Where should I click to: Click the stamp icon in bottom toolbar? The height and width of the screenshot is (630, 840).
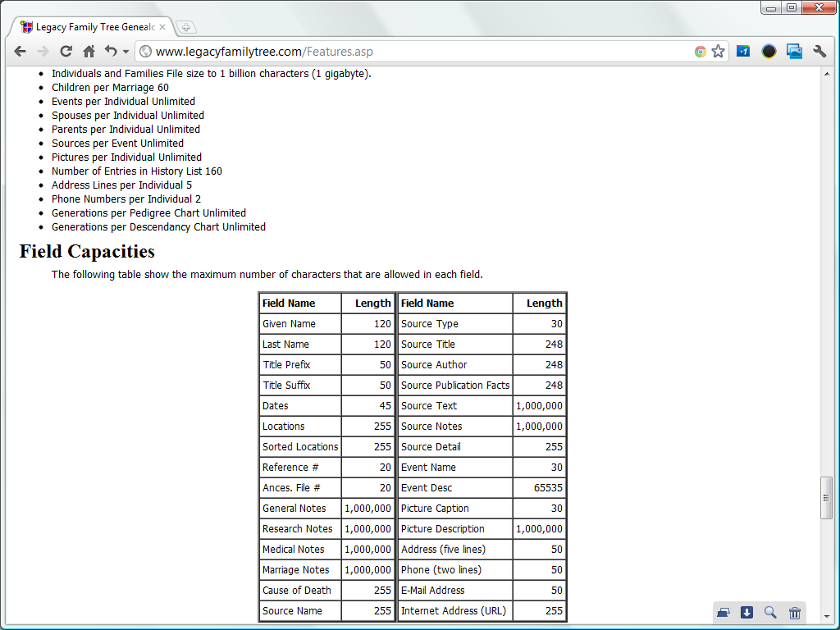(x=724, y=612)
